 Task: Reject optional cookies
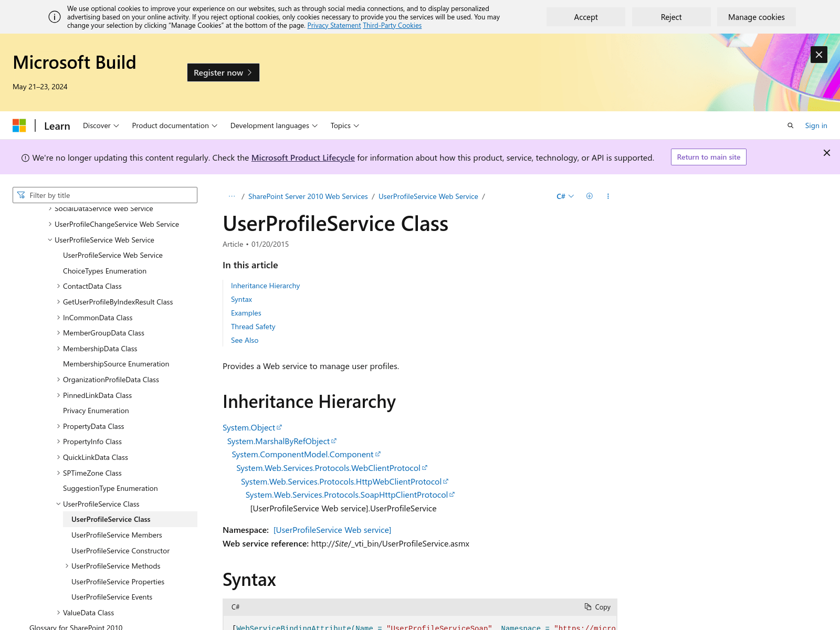671,17
